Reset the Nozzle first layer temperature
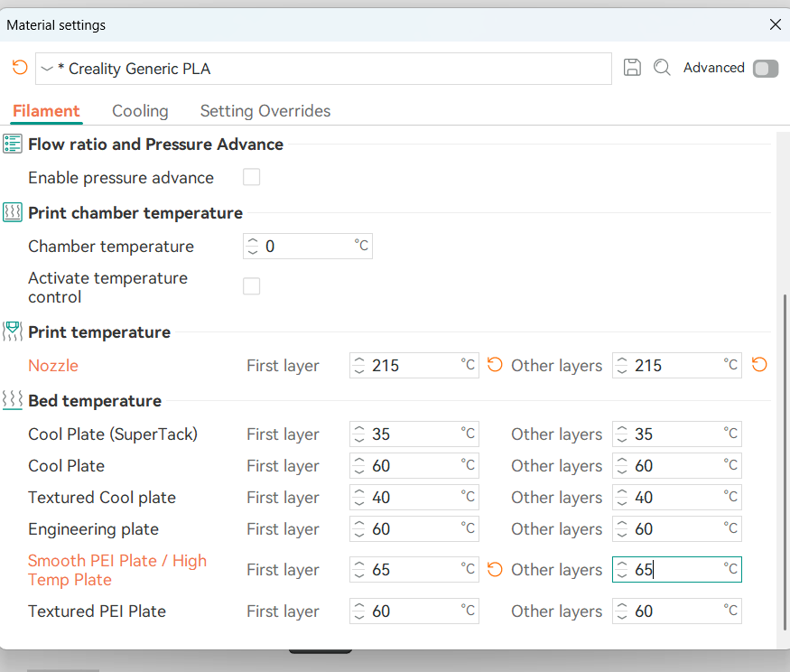This screenshot has height=672, width=790. (495, 366)
